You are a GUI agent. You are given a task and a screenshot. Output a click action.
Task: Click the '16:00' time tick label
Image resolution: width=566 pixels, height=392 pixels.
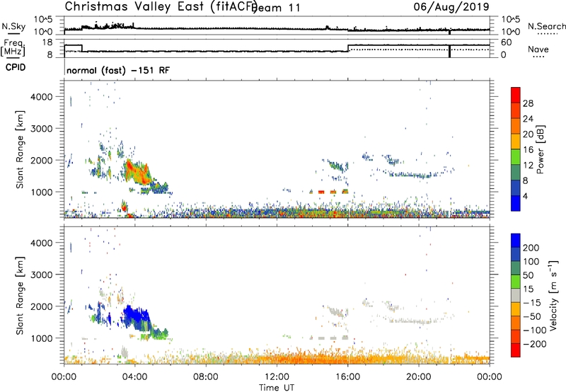pyautogui.click(x=347, y=377)
